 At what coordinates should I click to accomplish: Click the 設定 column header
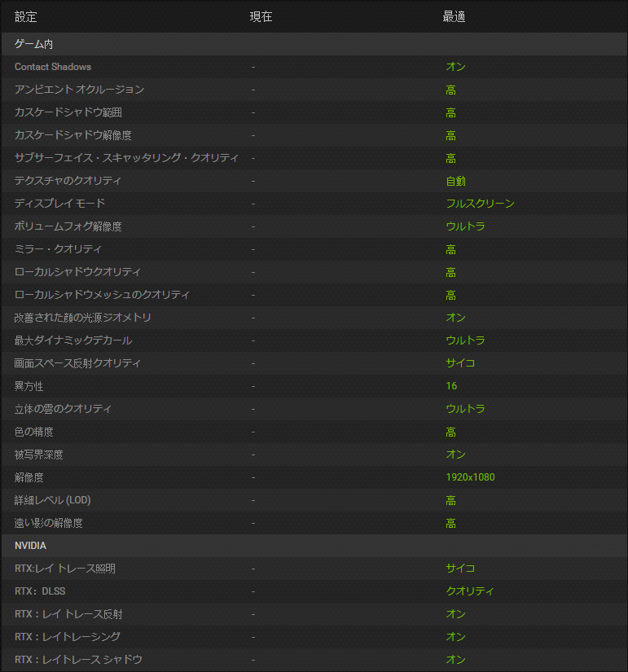pyautogui.click(x=26, y=17)
